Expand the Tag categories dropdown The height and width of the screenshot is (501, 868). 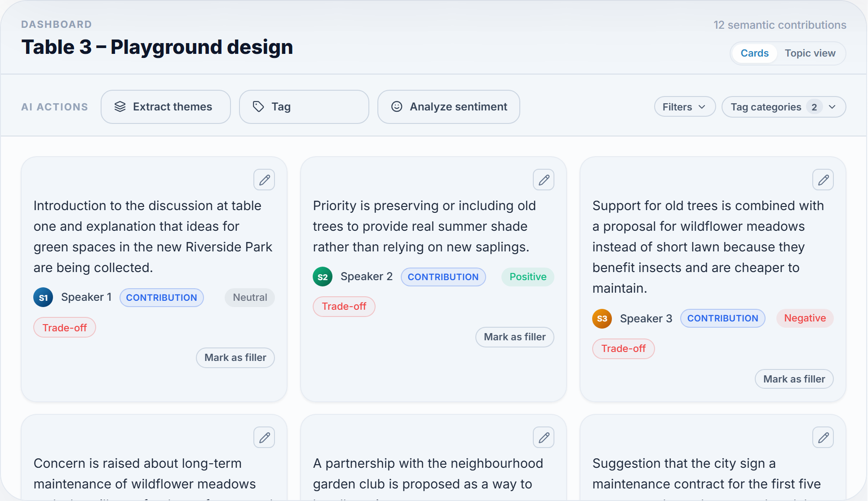tap(784, 107)
